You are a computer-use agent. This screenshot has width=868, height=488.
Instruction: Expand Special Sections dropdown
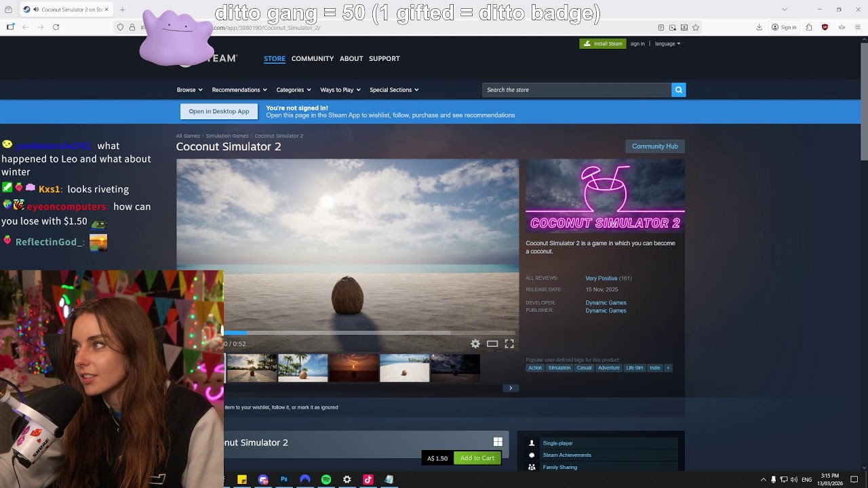(394, 89)
